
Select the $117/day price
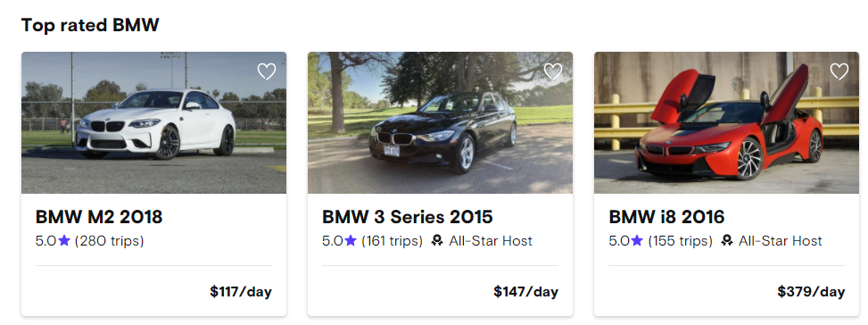(x=241, y=292)
